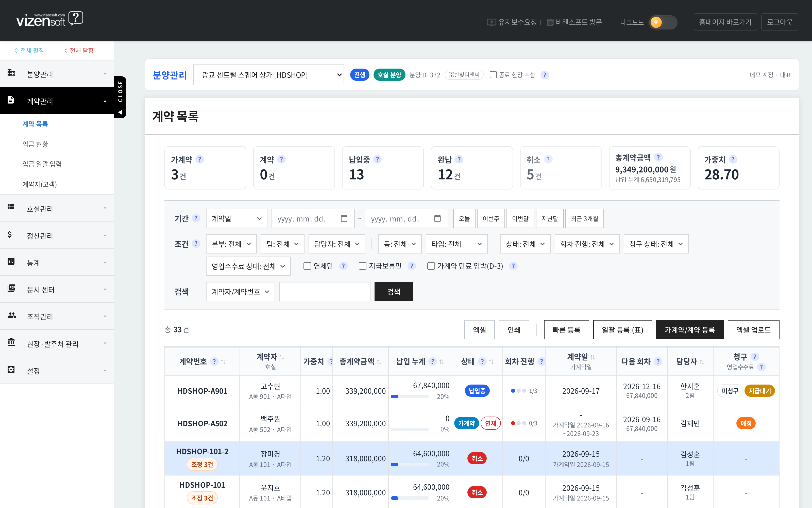Click the 계약관리 document icon
The image size is (812, 508).
11,100
